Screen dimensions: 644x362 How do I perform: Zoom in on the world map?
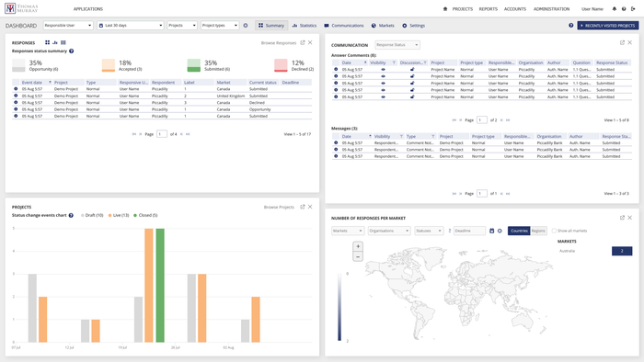358,246
